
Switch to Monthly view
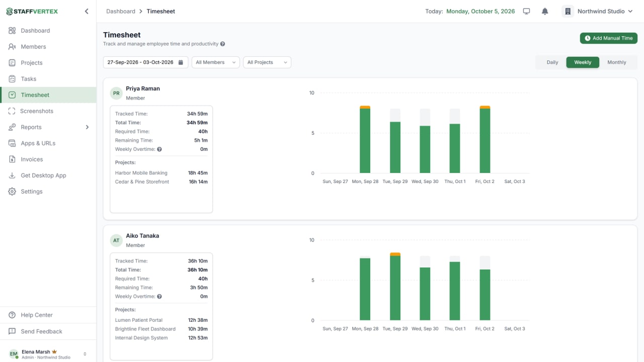point(617,62)
